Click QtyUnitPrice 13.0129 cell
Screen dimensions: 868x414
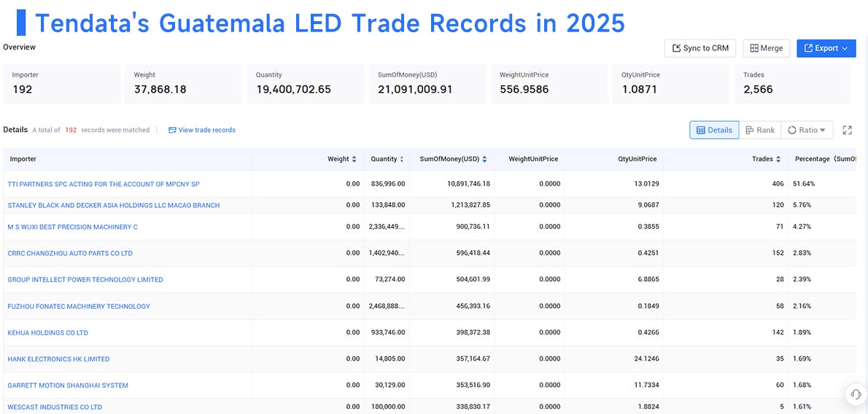tap(646, 184)
